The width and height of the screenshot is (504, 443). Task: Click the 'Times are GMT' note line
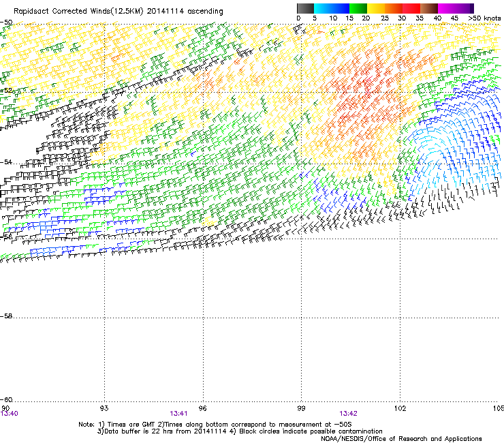tap(215, 425)
